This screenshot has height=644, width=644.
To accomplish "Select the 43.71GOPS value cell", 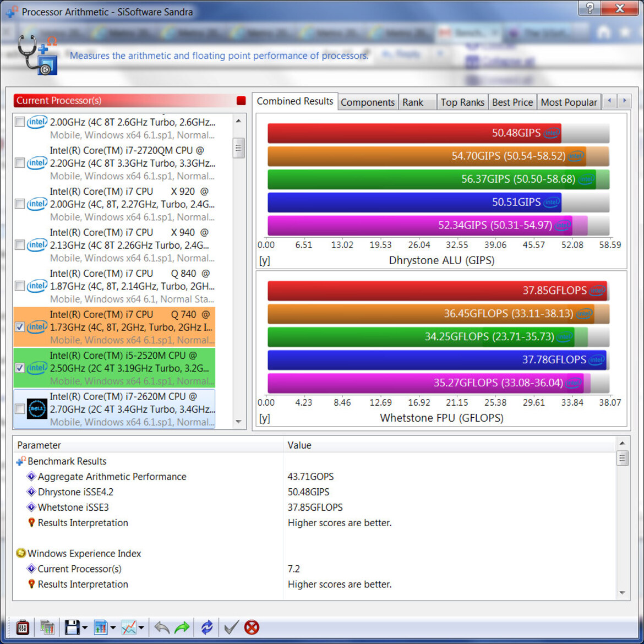I will (x=310, y=477).
